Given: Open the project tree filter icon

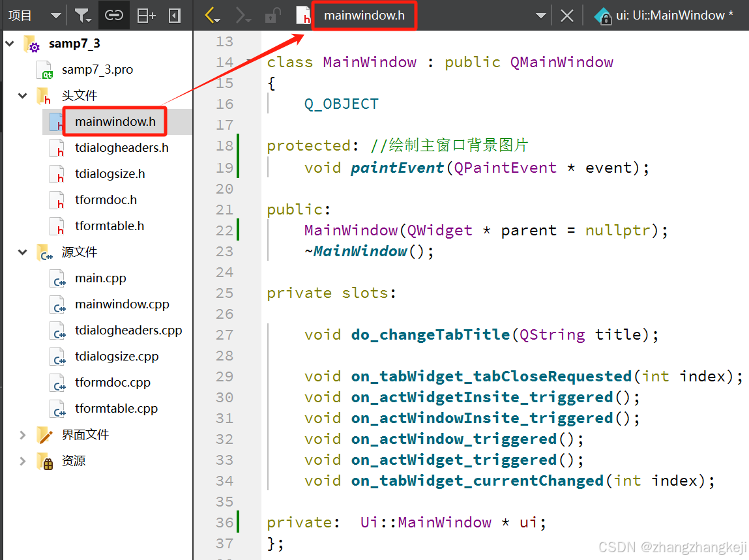Looking at the screenshot, I should (83, 16).
